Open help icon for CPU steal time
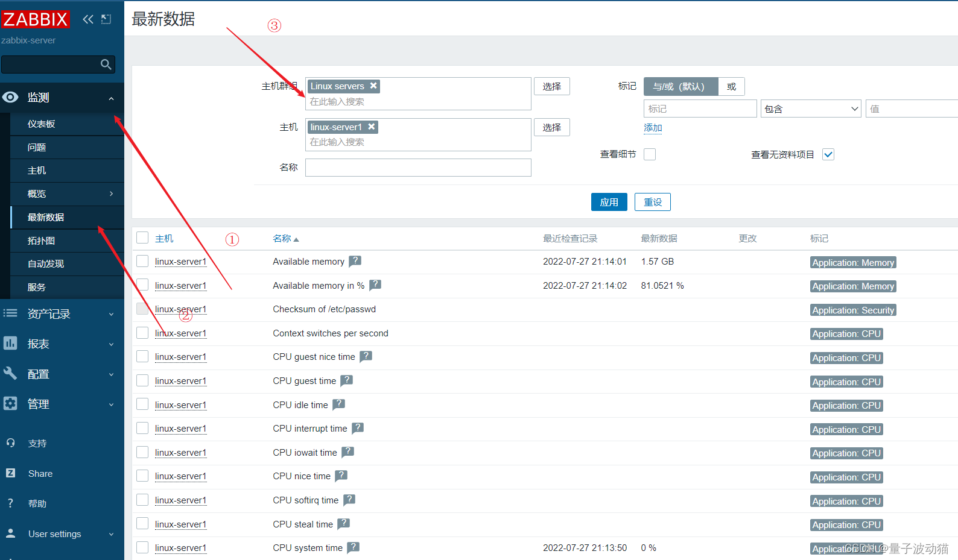Image resolution: width=958 pixels, height=560 pixels. point(343,523)
